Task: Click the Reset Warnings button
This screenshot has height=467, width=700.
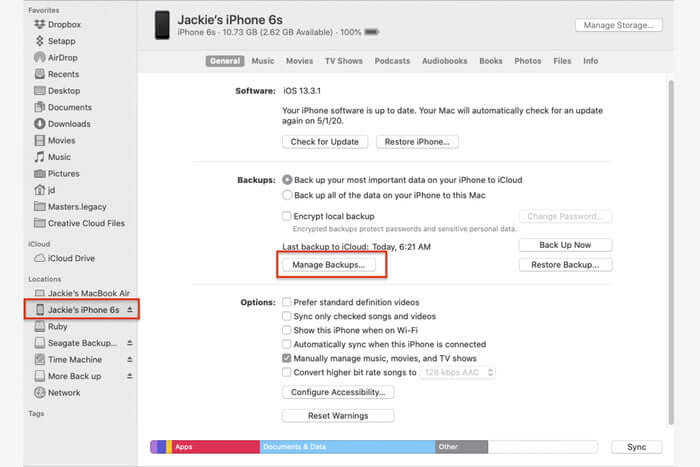Action: coord(338,416)
